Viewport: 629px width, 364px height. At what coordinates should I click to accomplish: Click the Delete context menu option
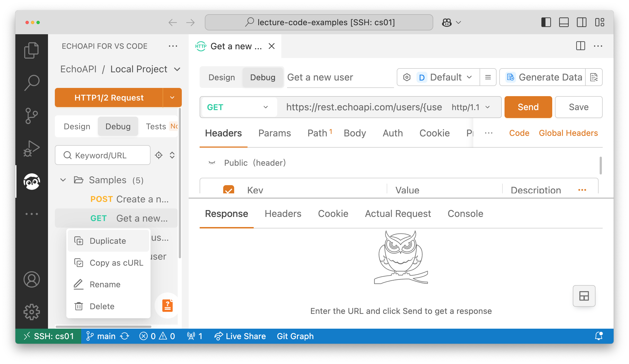(x=102, y=306)
